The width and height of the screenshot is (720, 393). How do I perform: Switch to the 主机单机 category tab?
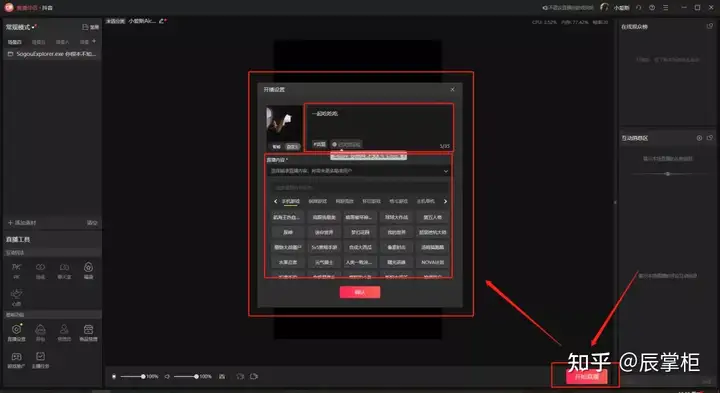pyautogui.click(x=425, y=201)
